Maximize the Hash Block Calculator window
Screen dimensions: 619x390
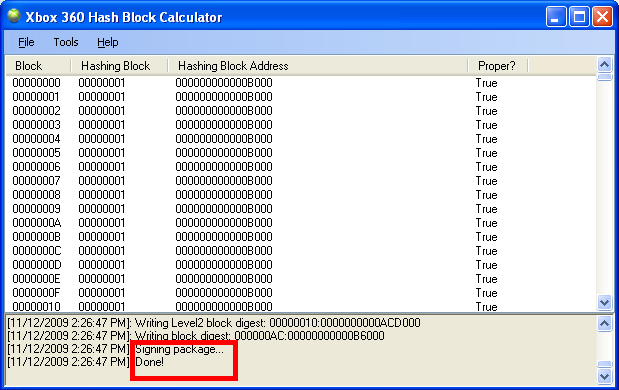[x=579, y=17]
